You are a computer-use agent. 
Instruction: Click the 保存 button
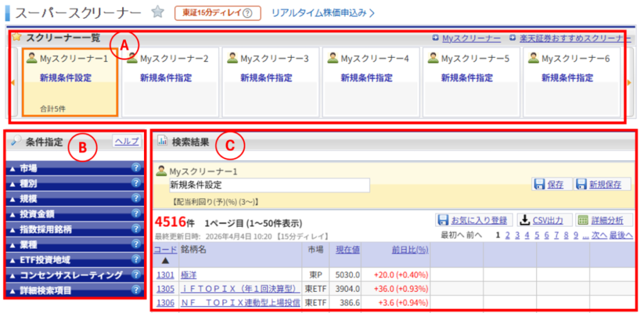[549, 185]
